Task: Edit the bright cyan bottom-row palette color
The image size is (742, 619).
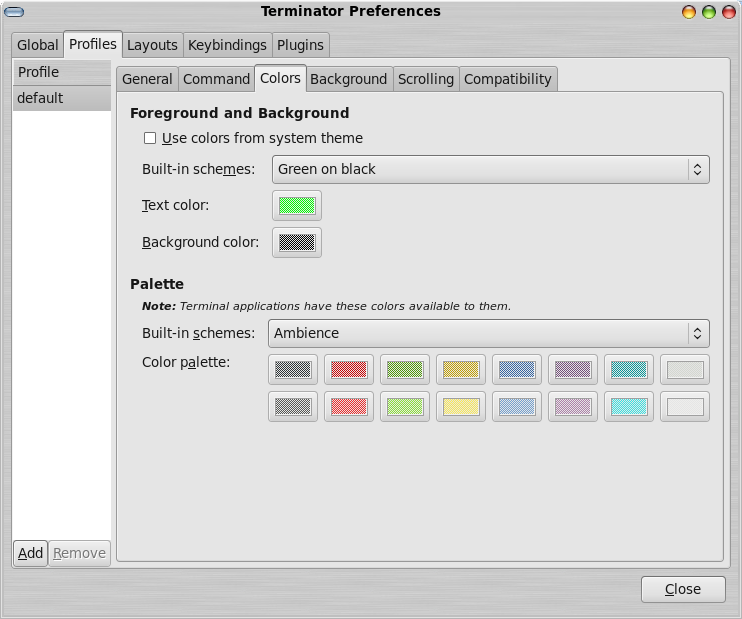Action: pyautogui.click(x=629, y=407)
